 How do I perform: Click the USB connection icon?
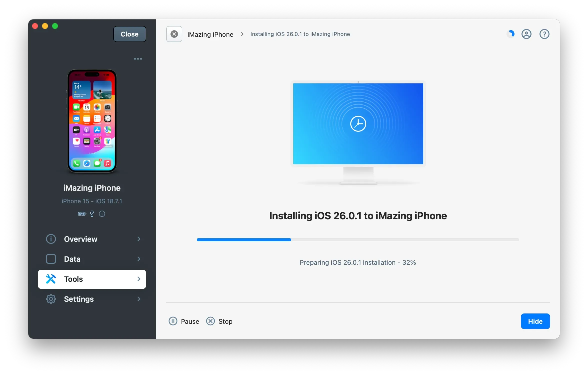pyautogui.click(x=92, y=214)
